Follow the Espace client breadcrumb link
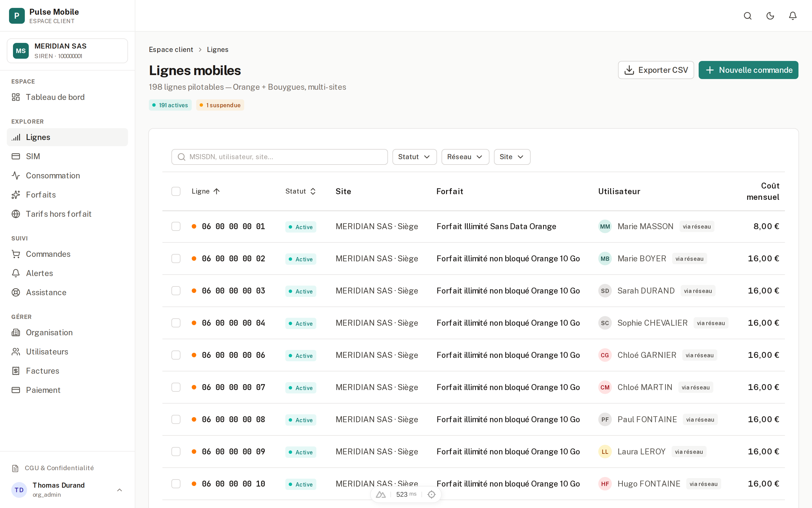The image size is (812, 508). click(171, 49)
